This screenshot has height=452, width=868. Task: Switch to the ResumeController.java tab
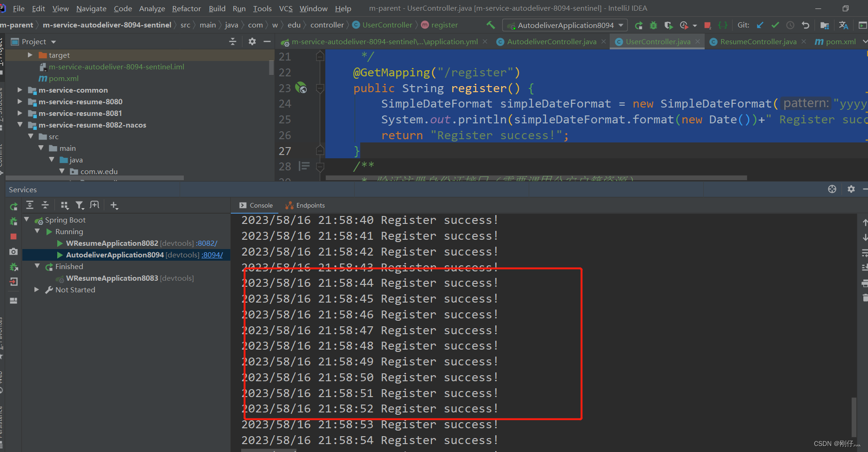758,41
